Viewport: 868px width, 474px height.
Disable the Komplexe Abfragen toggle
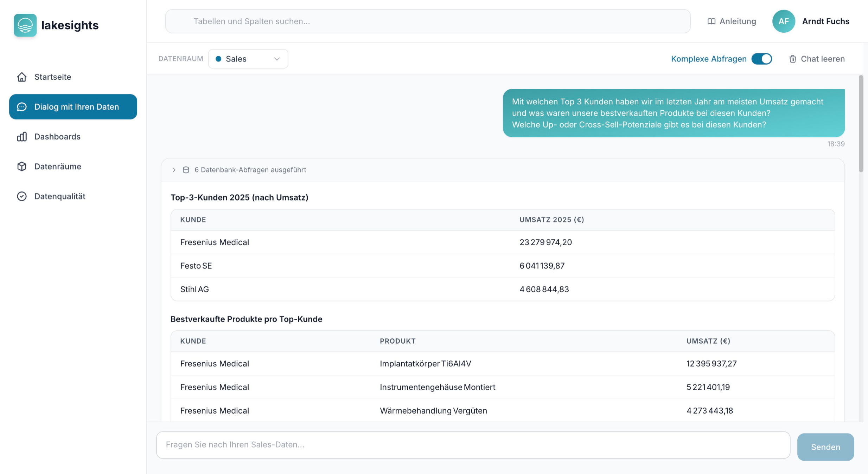coord(762,59)
